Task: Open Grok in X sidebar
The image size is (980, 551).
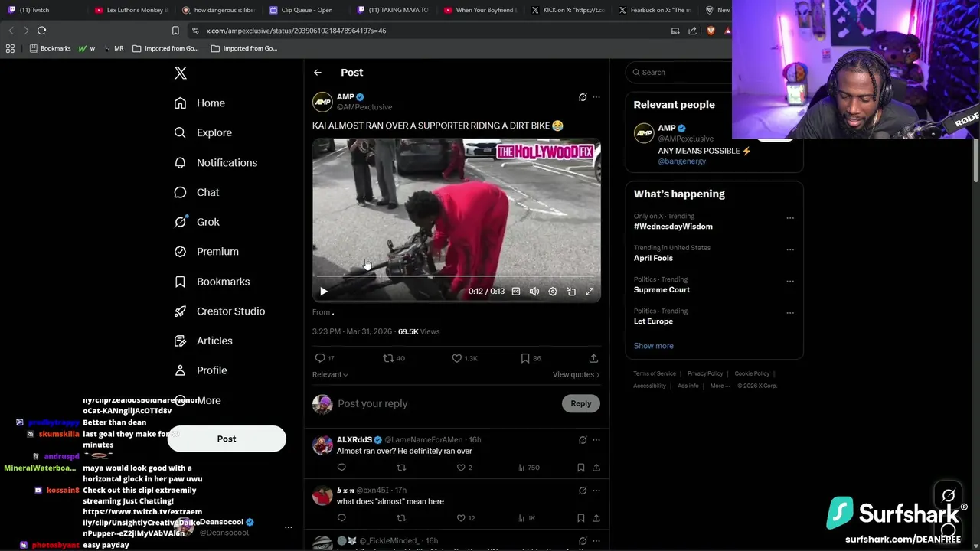Action: coord(196,222)
